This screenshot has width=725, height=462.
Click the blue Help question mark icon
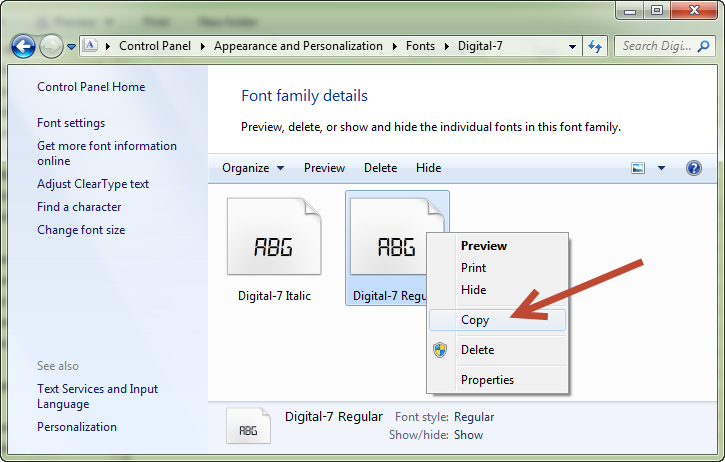click(694, 168)
